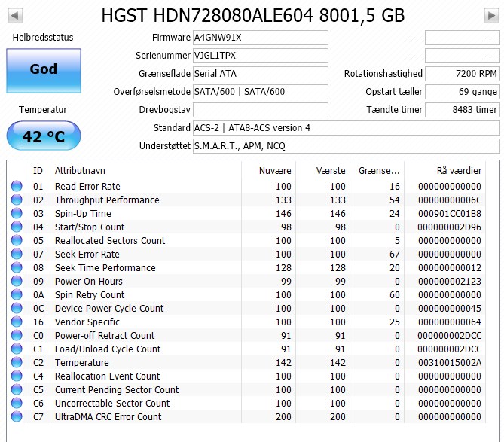This screenshot has width=504, height=442.
Task: Click the Attributnavn column header
Action: [145, 171]
